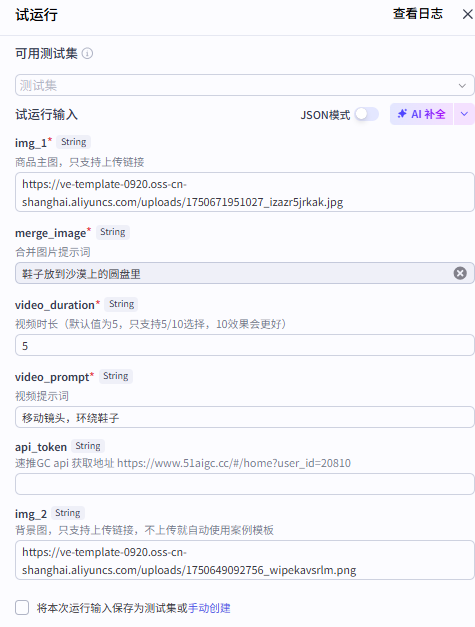The image size is (475, 627).
Task: Check the save run input as test set box
Action: [x=22, y=607]
